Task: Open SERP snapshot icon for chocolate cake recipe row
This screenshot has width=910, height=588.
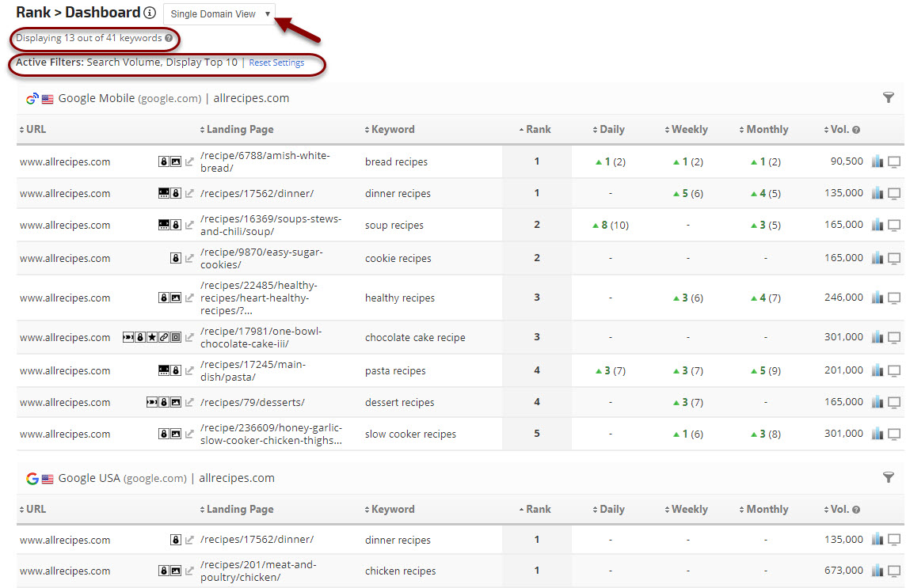Action: click(894, 337)
